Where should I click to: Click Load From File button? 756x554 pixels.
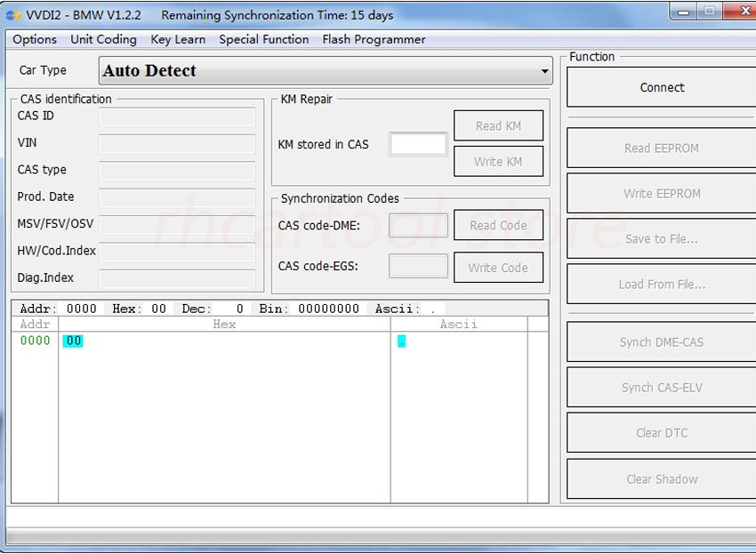coord(662,284)
